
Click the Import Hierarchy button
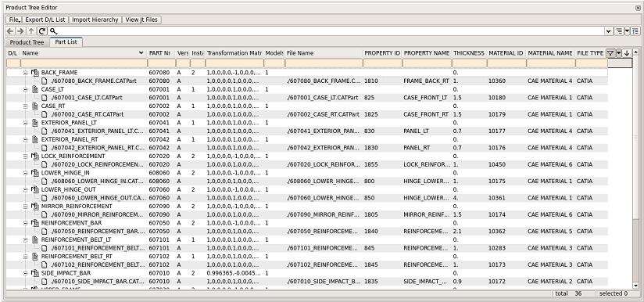click(x=95, y=20)
